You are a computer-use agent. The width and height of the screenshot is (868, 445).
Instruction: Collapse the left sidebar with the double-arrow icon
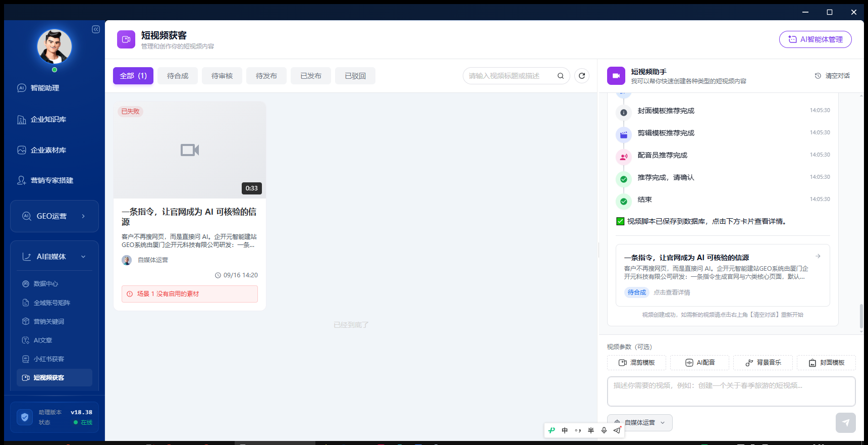[x=96, y=29]
